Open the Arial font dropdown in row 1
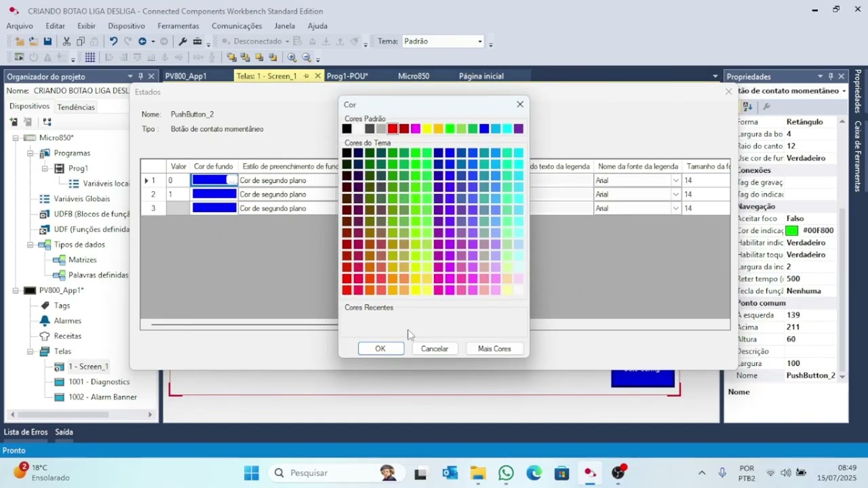 [x=675, y=180]
